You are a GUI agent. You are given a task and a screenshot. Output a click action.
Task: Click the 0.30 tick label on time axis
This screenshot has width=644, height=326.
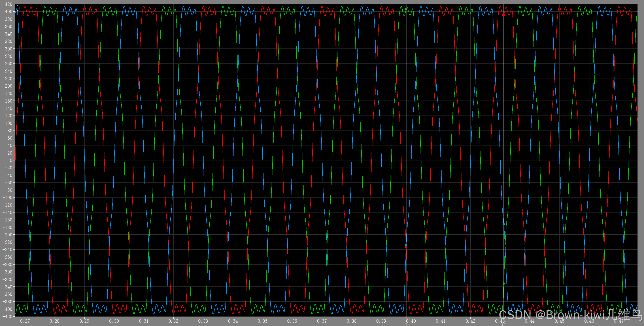click(x=114, y=321)
